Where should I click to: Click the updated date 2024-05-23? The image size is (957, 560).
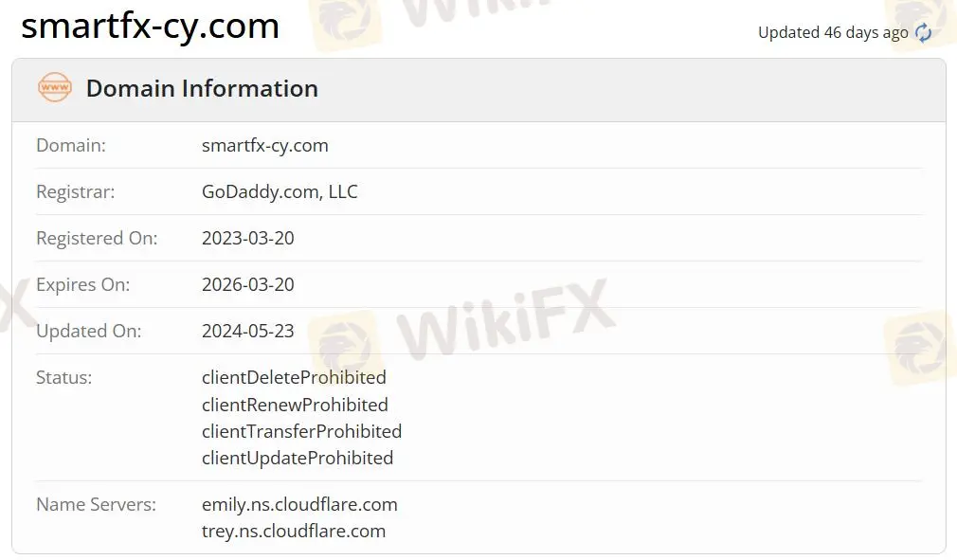click(x=248, y=331)
